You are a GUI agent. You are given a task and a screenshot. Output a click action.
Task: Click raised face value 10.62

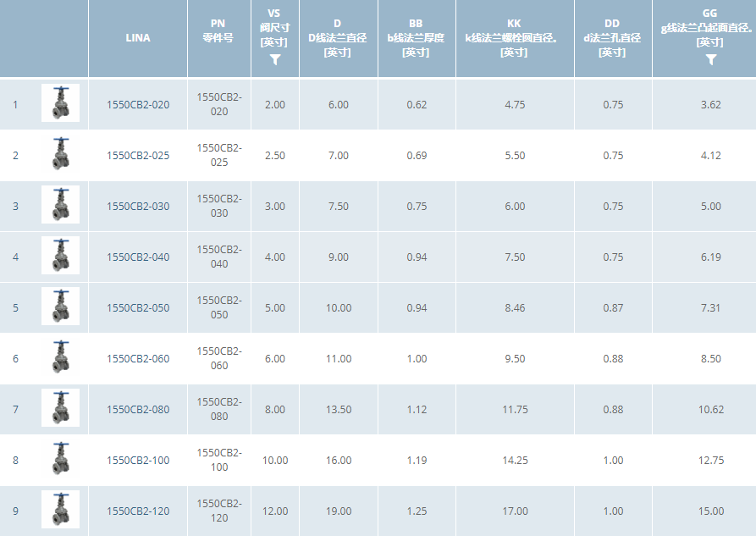pos(711,410)
